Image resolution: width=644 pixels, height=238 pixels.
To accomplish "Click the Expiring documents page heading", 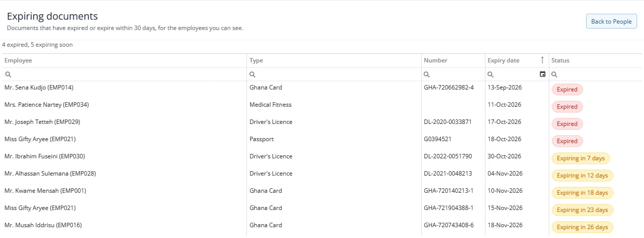I will (53, 16).
